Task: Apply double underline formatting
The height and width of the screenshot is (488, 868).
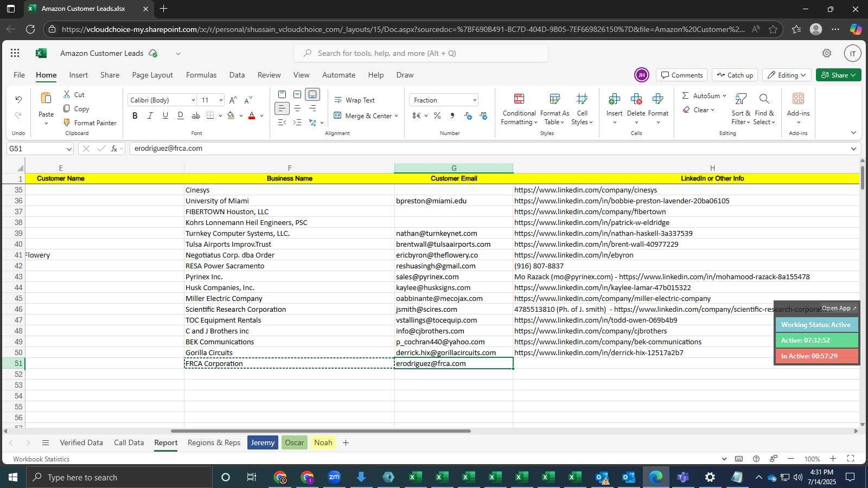Action: (181, 115)
